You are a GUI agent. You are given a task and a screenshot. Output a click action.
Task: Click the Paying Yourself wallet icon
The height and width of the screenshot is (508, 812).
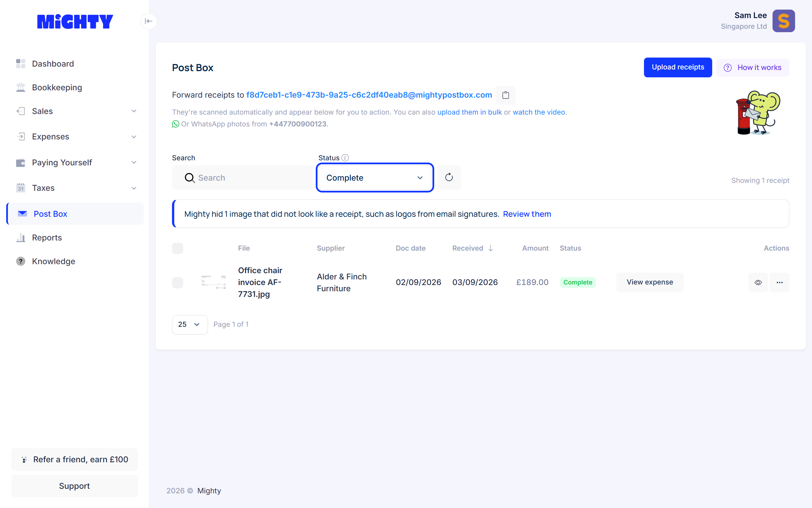click(21, 163)
